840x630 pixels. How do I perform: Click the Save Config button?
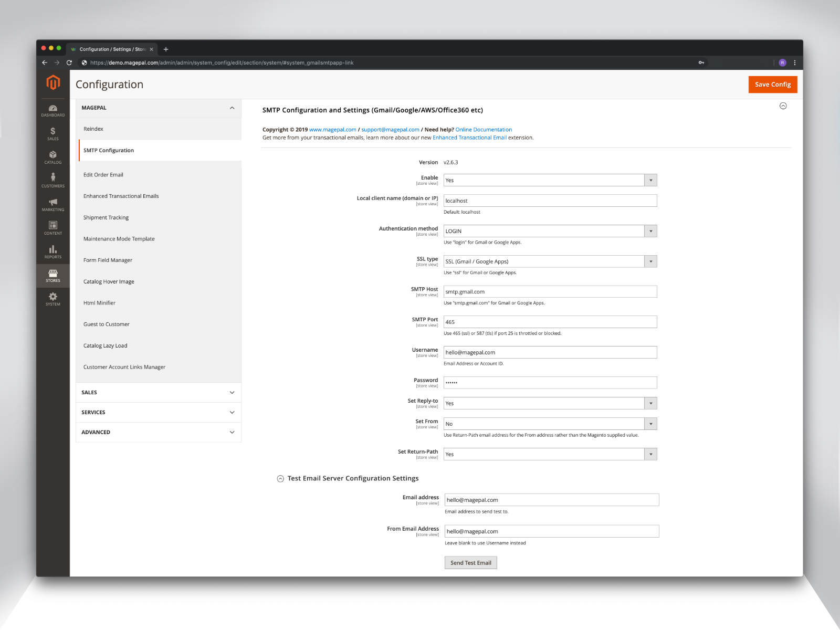(772, 85)
